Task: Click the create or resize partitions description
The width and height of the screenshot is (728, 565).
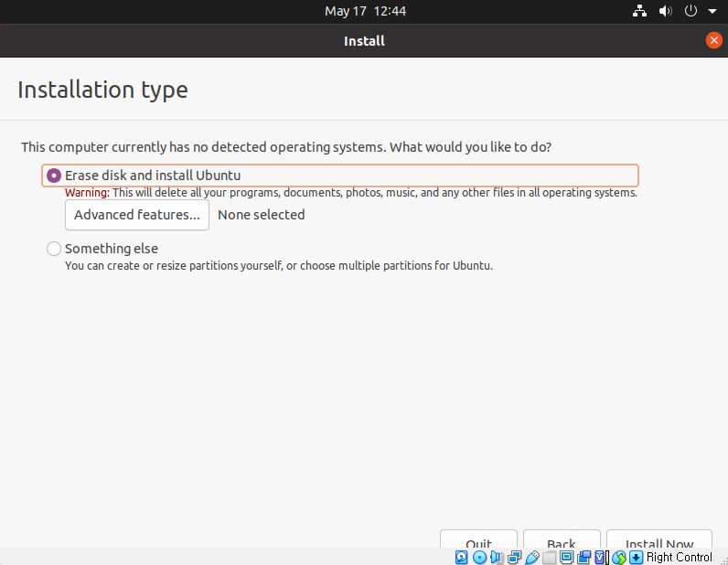Action: click(279, 266)
